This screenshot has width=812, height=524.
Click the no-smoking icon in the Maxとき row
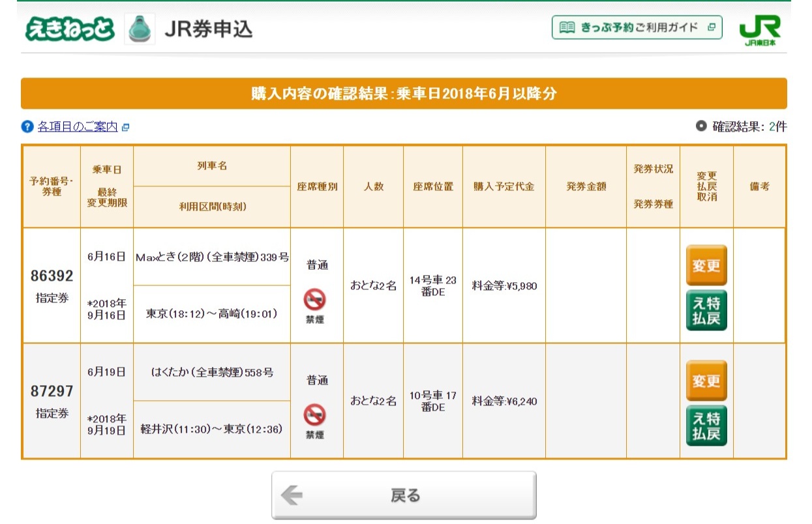[315, 300]
